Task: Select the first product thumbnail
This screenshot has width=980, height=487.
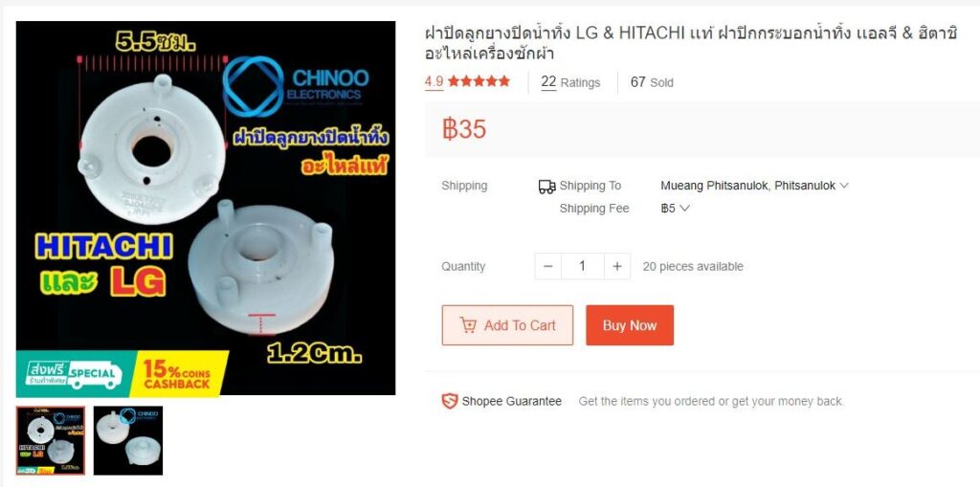Action: 51,441
